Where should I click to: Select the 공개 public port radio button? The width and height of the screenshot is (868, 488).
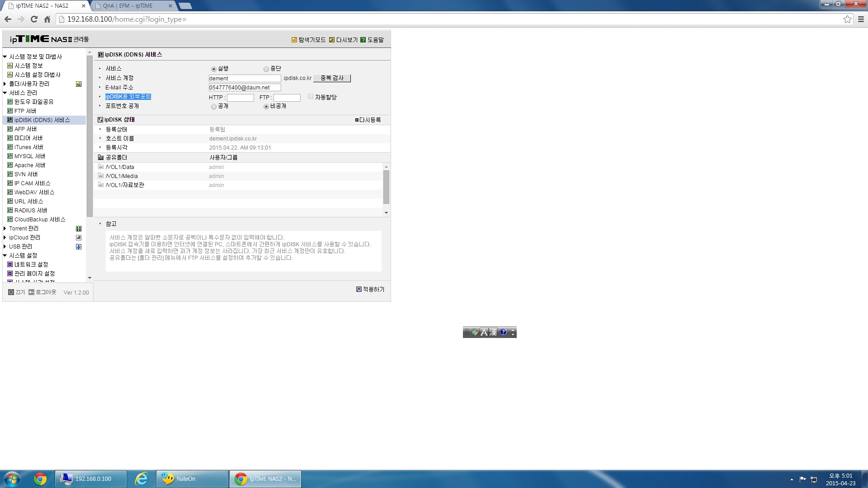214,107
